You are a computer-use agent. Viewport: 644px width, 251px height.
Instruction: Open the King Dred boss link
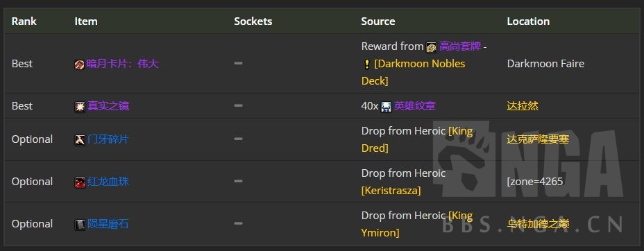(x=417, y=139)
